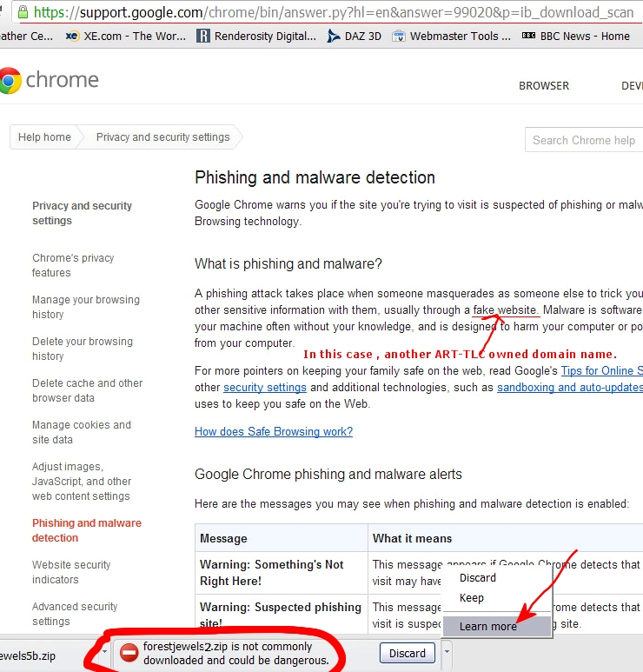The height and width of the screenshot is (672, 643).
Task: Open the XE.com bookmark icon
Action: coord(72,36)
